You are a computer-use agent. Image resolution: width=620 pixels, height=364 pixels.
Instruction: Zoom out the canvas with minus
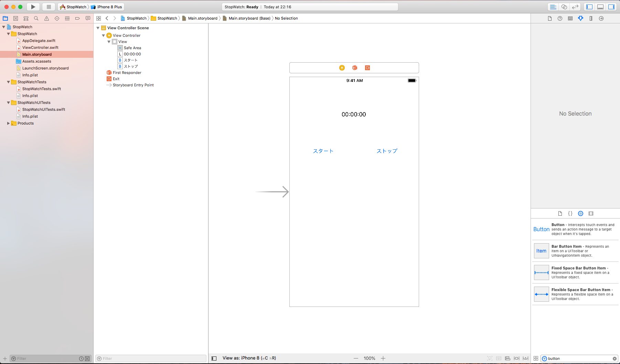point(356,358)
